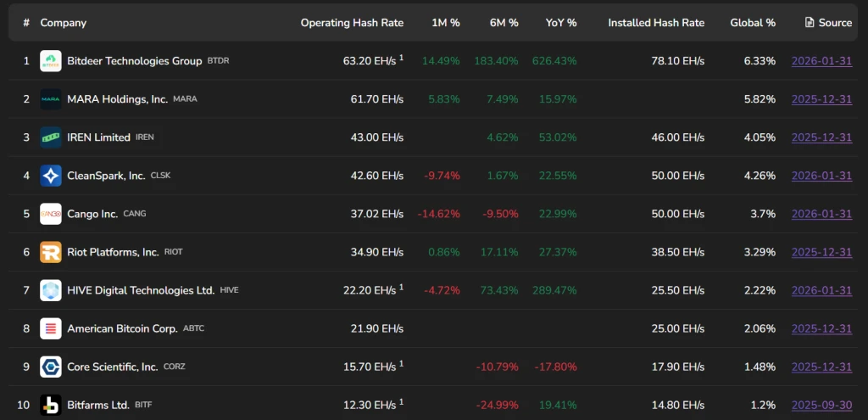868x420 pixels.
Task: Click the Cango Inc. logo icon
Action: (x=51, y=214)
